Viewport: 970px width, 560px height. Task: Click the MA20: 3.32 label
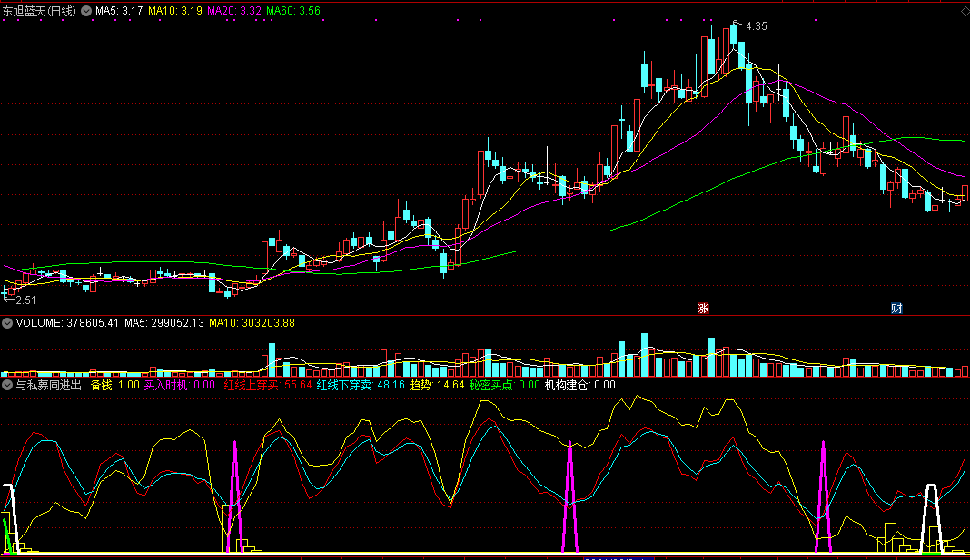point(234,11)
